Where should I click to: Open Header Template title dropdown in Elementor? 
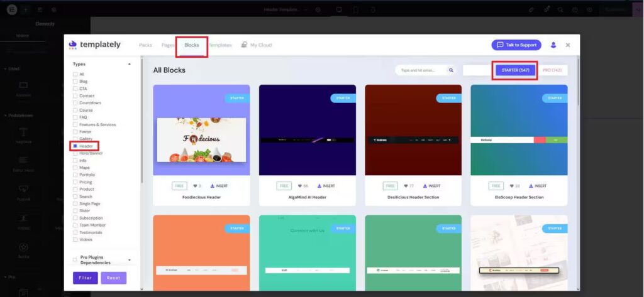tap(285, 9)
